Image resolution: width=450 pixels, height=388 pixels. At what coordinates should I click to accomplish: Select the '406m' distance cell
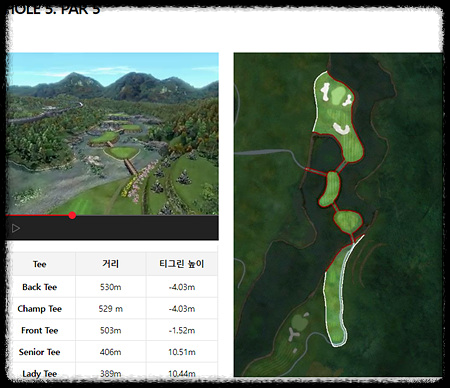click(111, 352)
